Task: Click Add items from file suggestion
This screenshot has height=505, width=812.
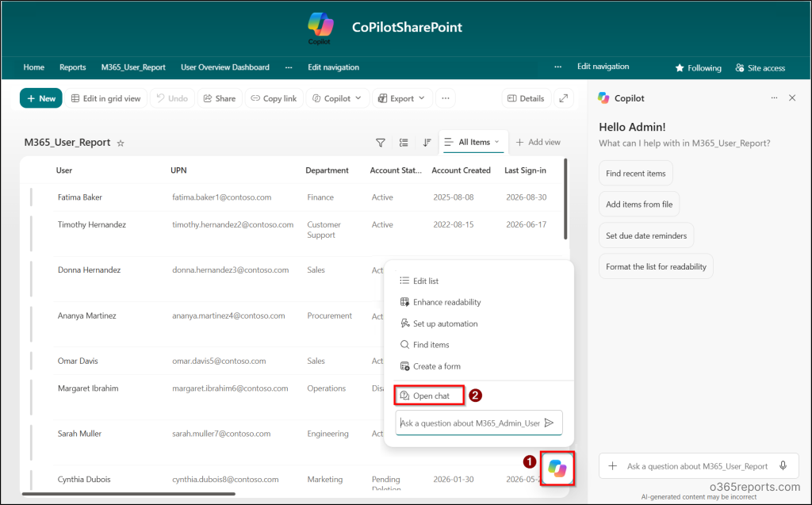Action: click(639, 204)
